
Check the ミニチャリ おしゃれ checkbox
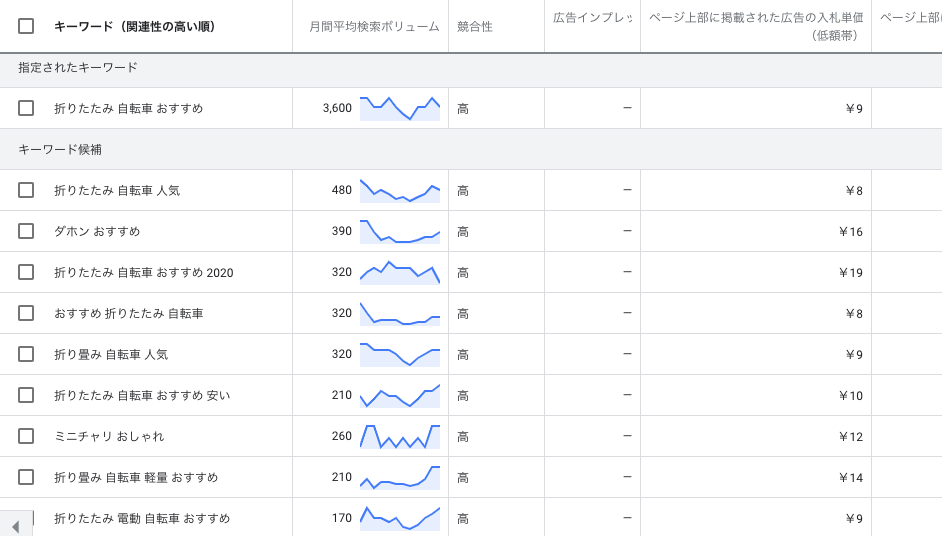(x=26, y=436)
